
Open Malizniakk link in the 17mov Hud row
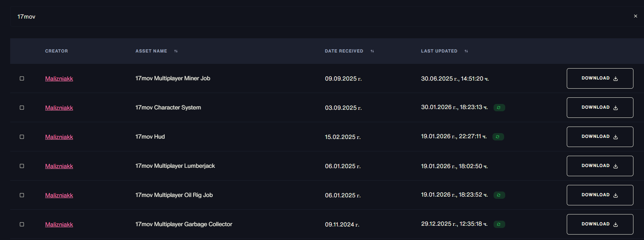click(x=59, y=137)
